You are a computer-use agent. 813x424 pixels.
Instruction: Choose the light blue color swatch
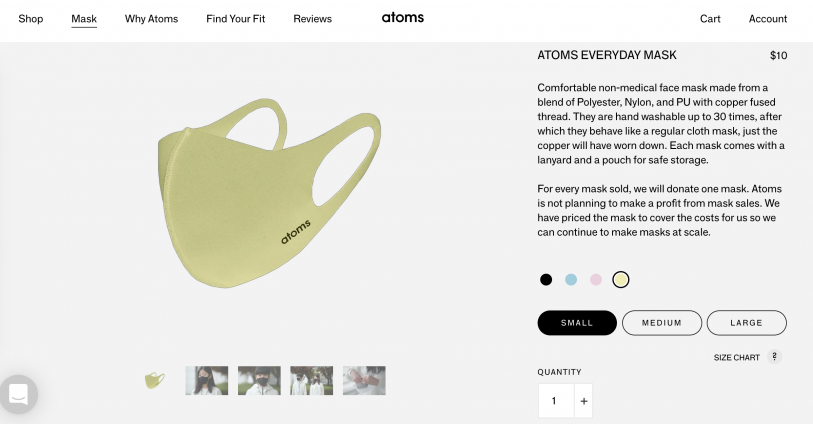point(571,280)
